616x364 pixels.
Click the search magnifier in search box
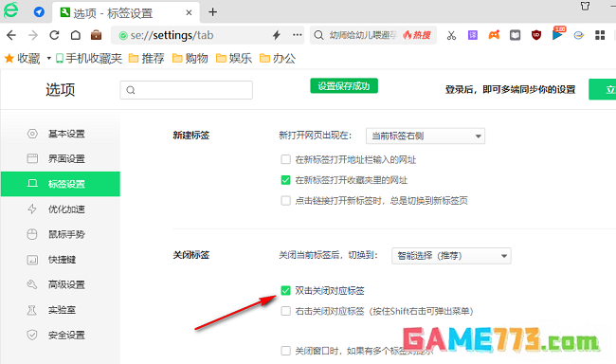[x=318, y=35]
